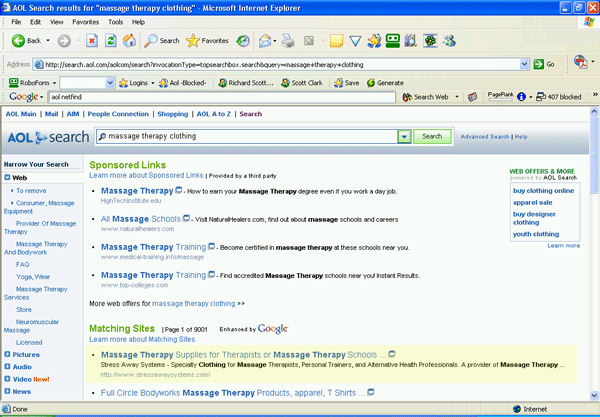Open the AOL search suggestions dropdown arrow
The width and height of the screenshot is (600, 417).
tap(404, 136)
